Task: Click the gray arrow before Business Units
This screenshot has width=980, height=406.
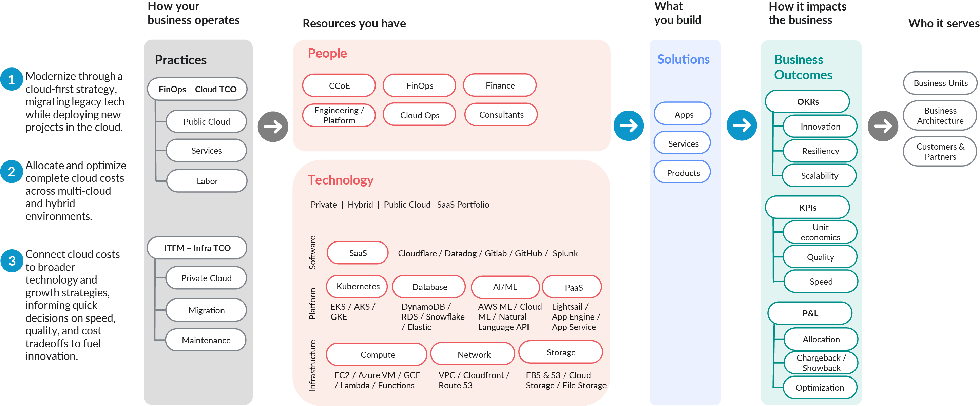Action: coord(882,126)
